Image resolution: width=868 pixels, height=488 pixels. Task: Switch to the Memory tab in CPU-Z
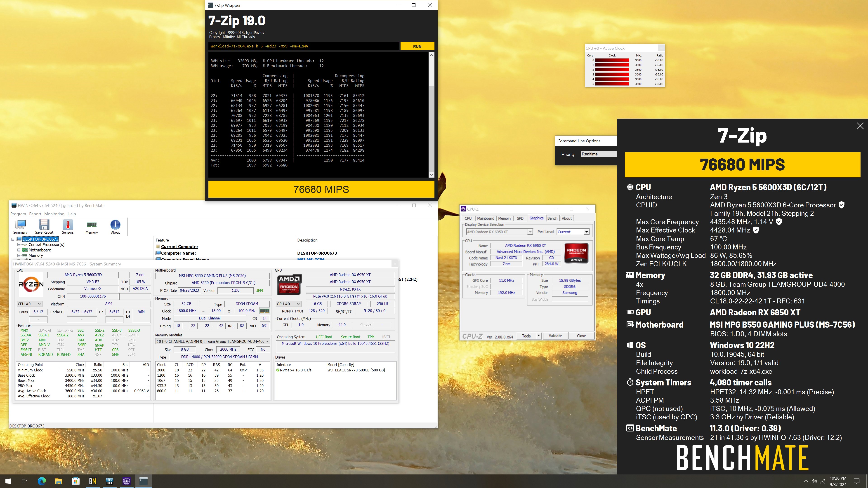[x=505, y=218]
